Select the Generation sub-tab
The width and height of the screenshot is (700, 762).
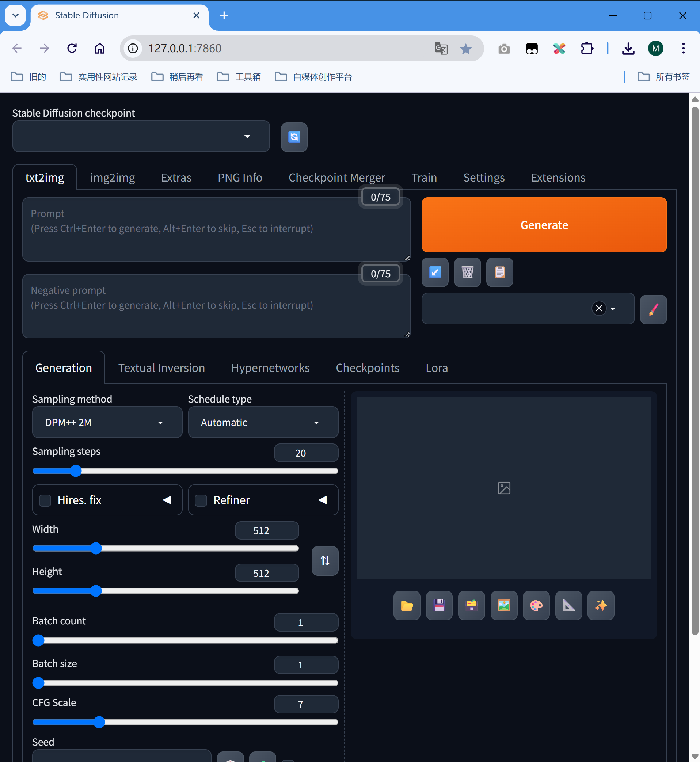pyautogui.click(x=64, y=368)
